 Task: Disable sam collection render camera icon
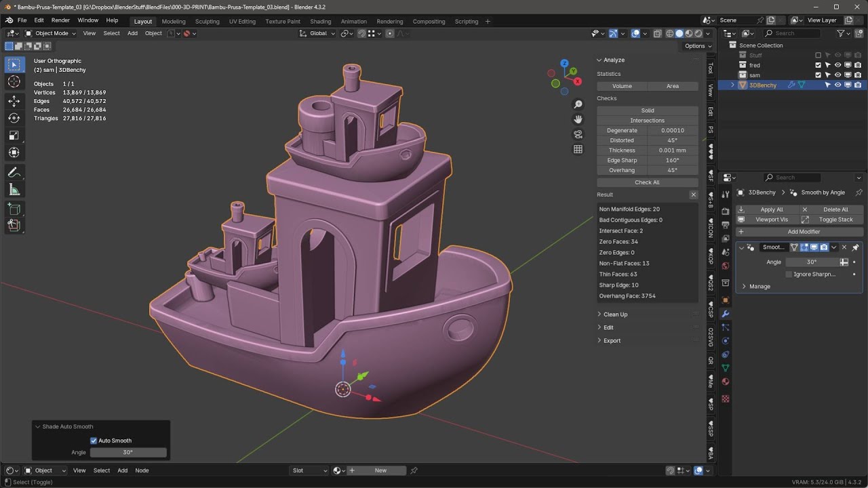[x=858, y=75]
